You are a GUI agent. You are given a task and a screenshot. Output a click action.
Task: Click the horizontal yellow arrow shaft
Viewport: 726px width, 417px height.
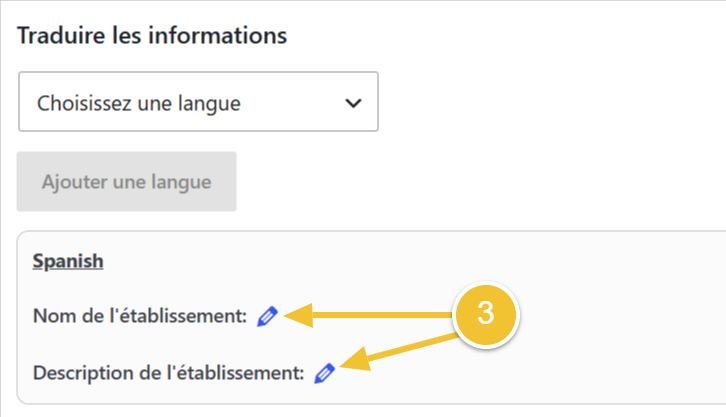(383, 315)
